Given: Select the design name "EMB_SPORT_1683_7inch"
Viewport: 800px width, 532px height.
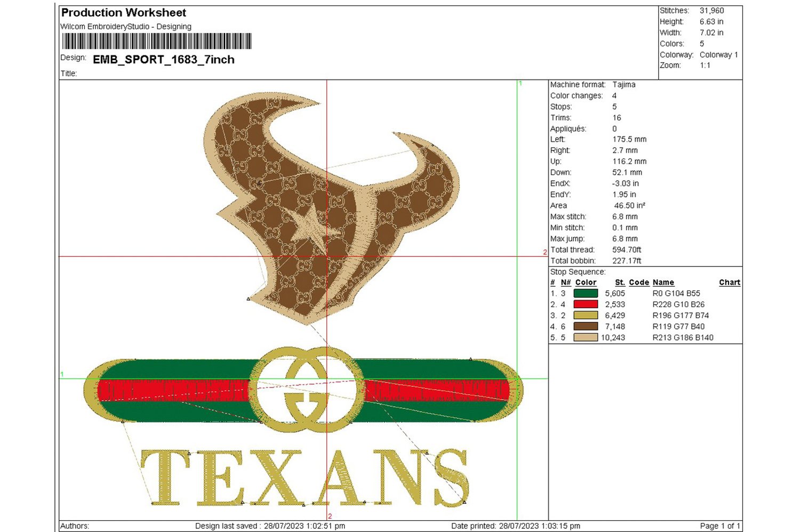Looking at the screenshot, I should [x=164, y=60].
